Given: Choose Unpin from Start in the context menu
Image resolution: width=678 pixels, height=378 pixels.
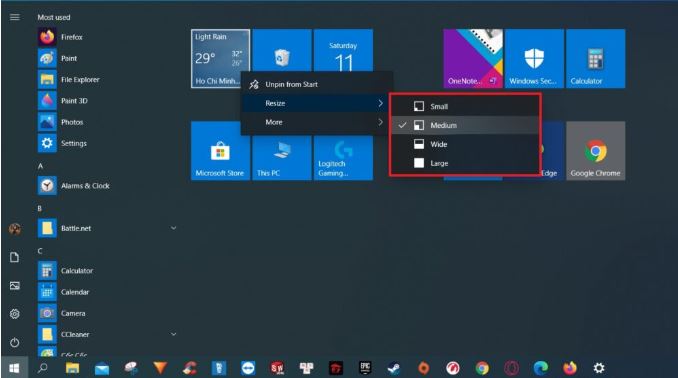Looking at the screenshot, I should coord(317,84).
